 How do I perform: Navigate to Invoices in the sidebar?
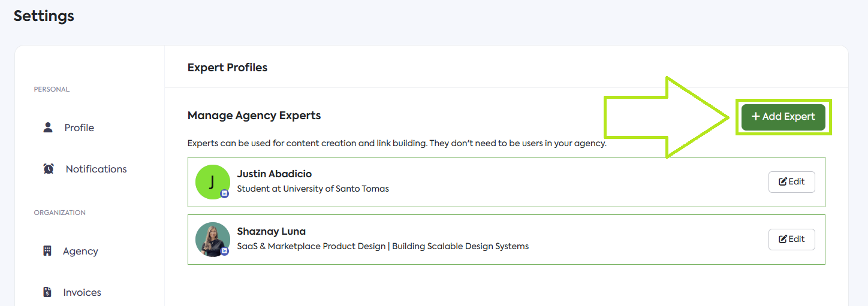[x=82, y=292]
